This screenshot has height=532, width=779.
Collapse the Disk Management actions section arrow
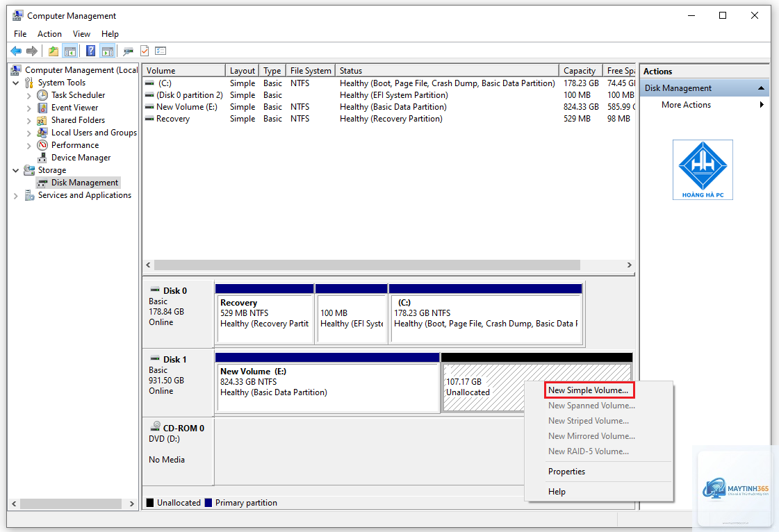(x=761, y=88)
